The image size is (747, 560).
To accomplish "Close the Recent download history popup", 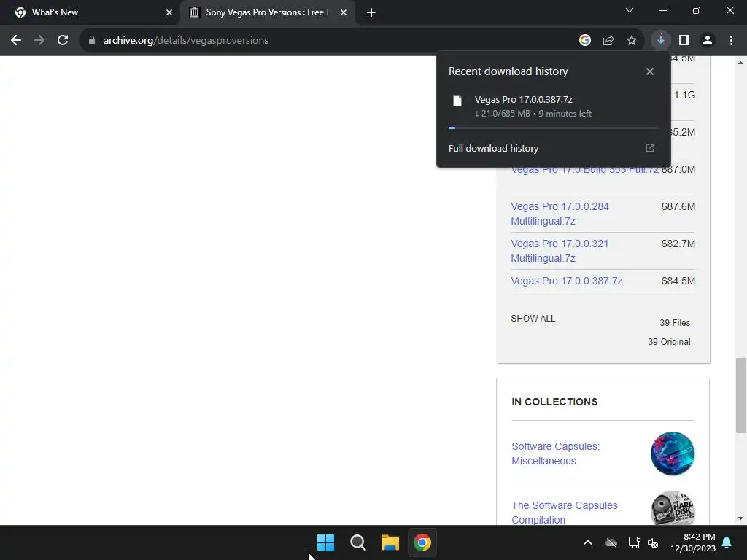I will click(650, 71).
